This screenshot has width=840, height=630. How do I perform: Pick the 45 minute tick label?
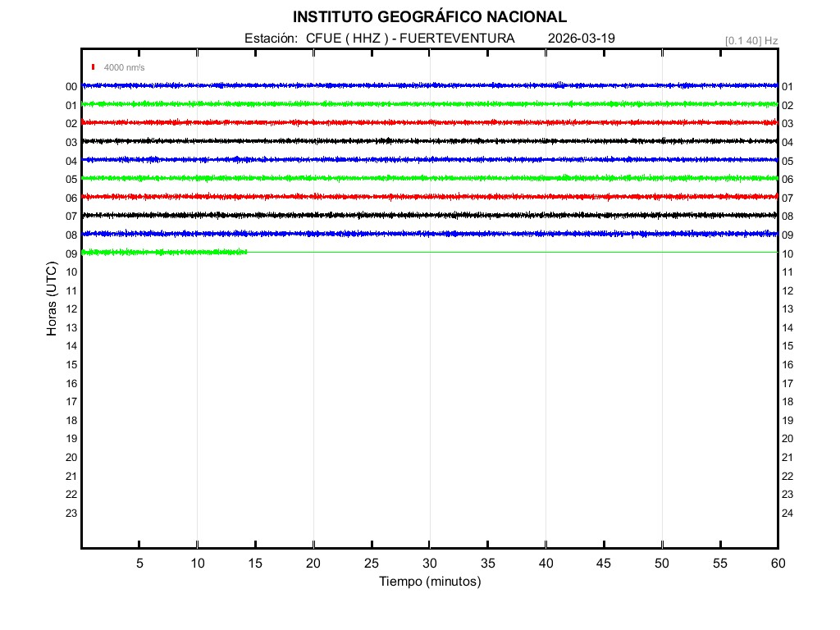(x=604, y=564)
